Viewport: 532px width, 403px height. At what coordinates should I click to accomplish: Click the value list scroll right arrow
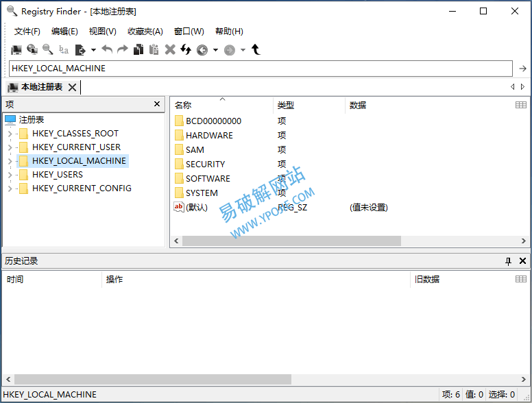point(523,241)
